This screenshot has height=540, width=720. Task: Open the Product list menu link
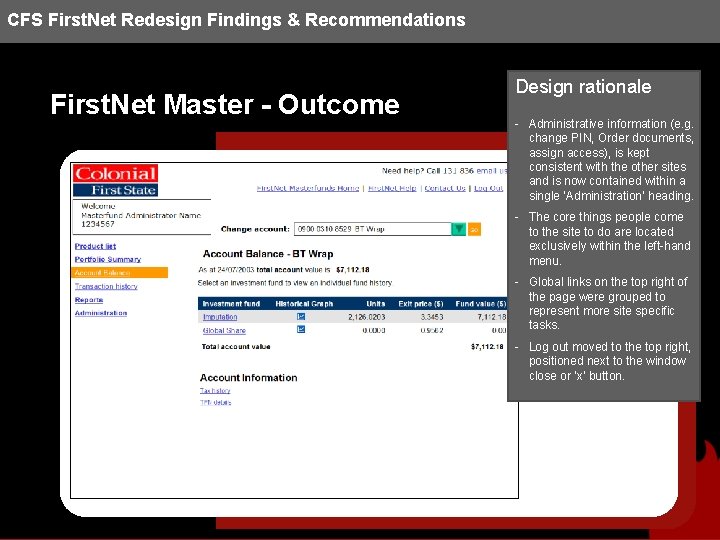pyautogui.click(x=95, y=246)
